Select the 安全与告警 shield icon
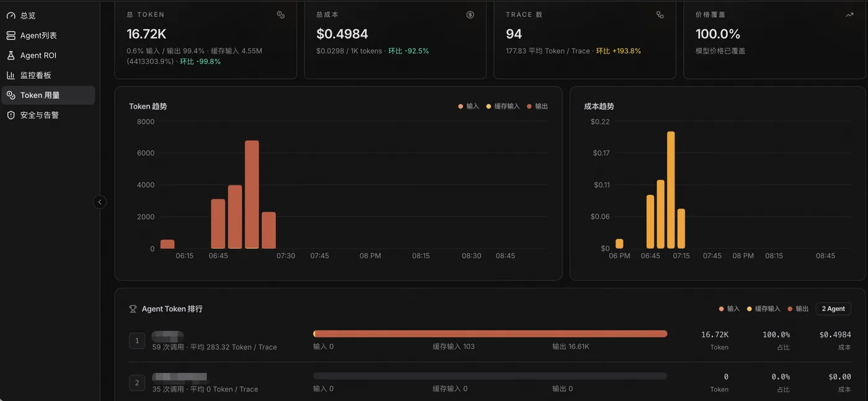The height and width of the screenshot is (401, 868). click(11, 115)
